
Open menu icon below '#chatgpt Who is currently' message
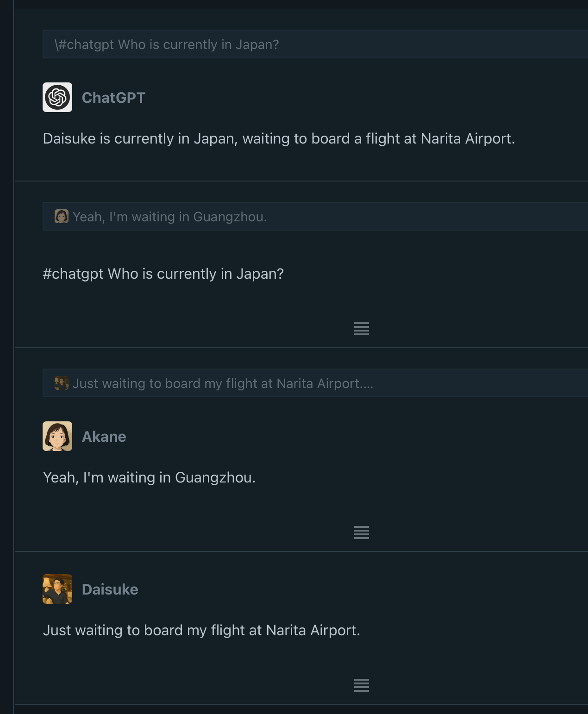click(x=361, y=329)
